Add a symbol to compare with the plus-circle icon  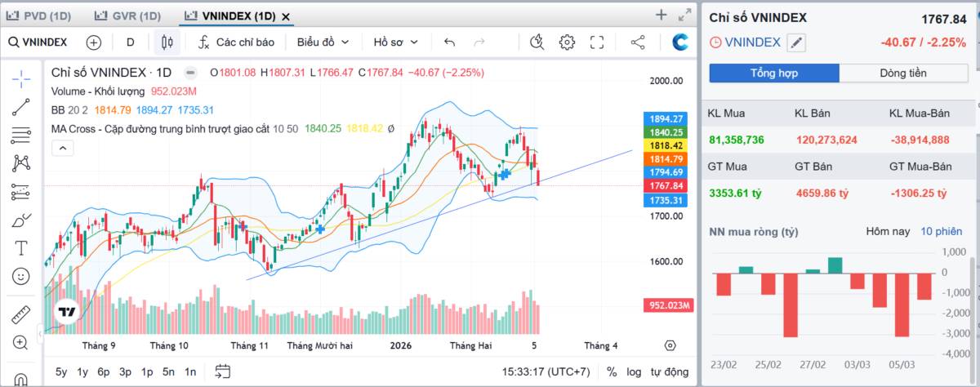(94, 42)
